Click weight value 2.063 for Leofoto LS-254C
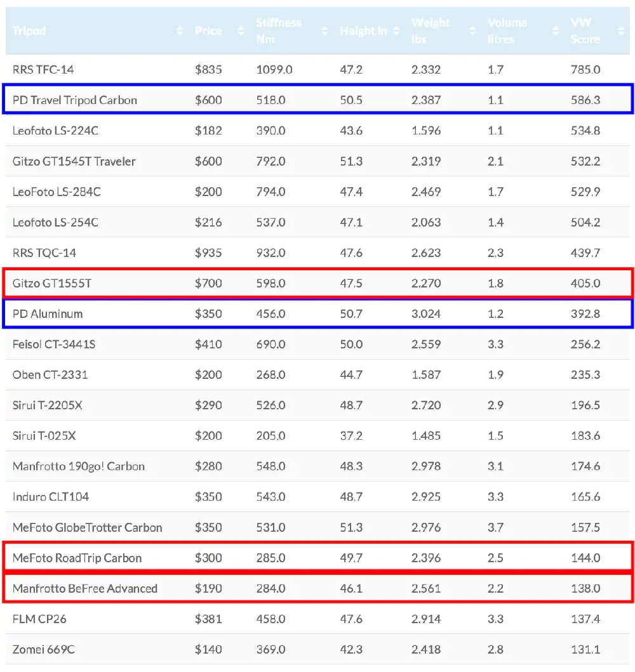The height and width of the screenshot is (672, 635). tap(425, 222)
